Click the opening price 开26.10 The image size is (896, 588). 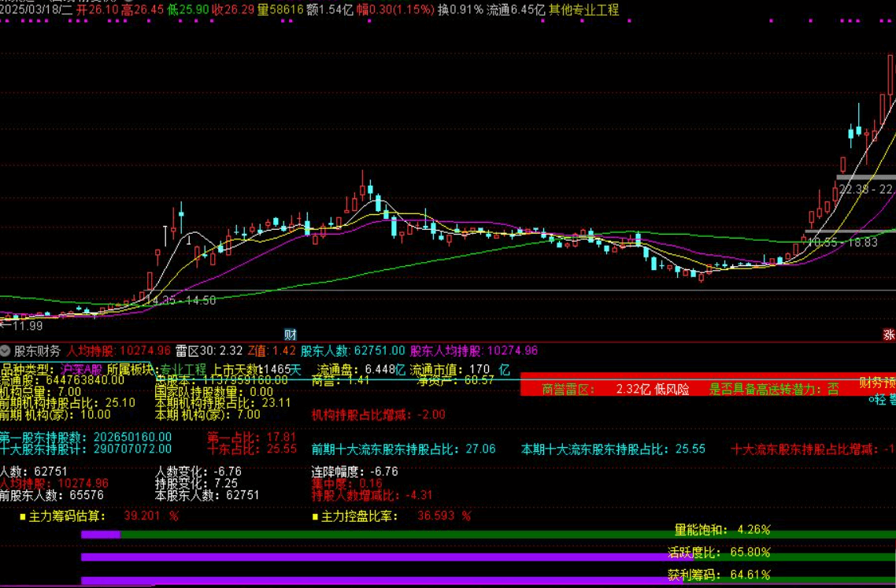(x=97, y=9)
